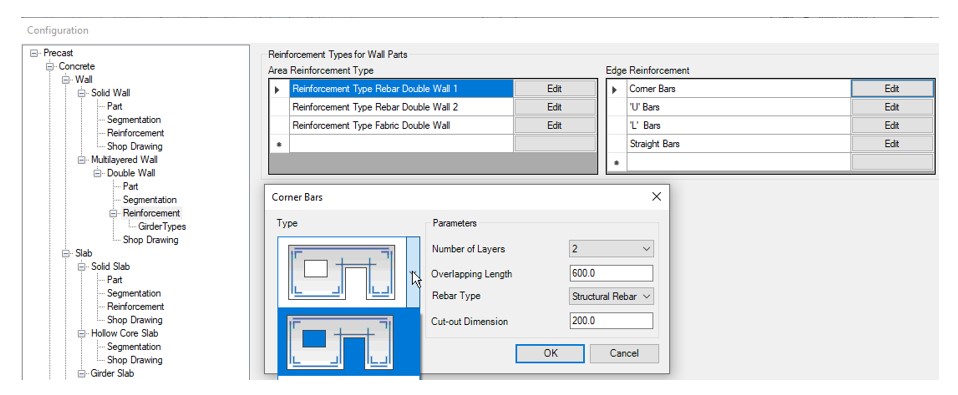Select Shop Drawing under Hollow Core Slab
Image resolution: width=958 pixels, height=395 pixels.
tap(134, 360)
